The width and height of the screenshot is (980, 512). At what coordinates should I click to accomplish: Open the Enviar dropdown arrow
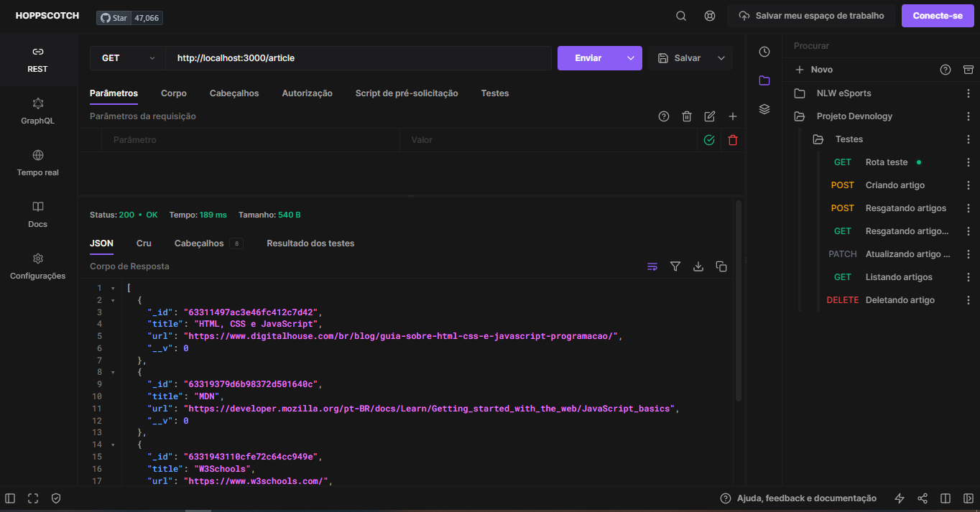[630, 57]
